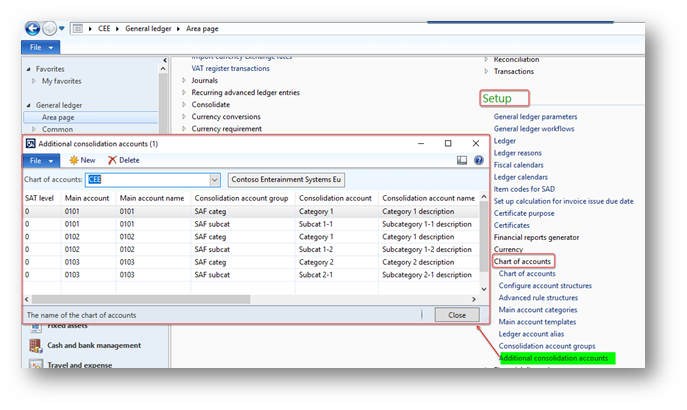Click the CEE breadcrumb in address bar
The height and width of the screenshot is (410, 687).
pyautogui.click(x=104, y=28)
